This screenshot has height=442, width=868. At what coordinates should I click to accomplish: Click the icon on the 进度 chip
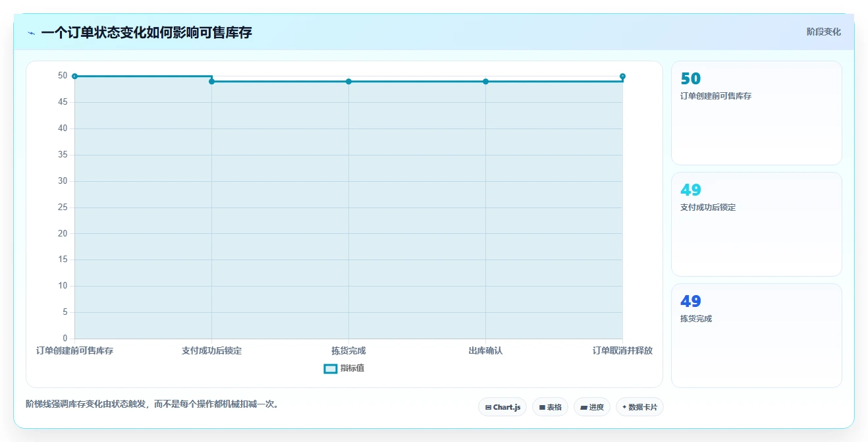[583, 408]
